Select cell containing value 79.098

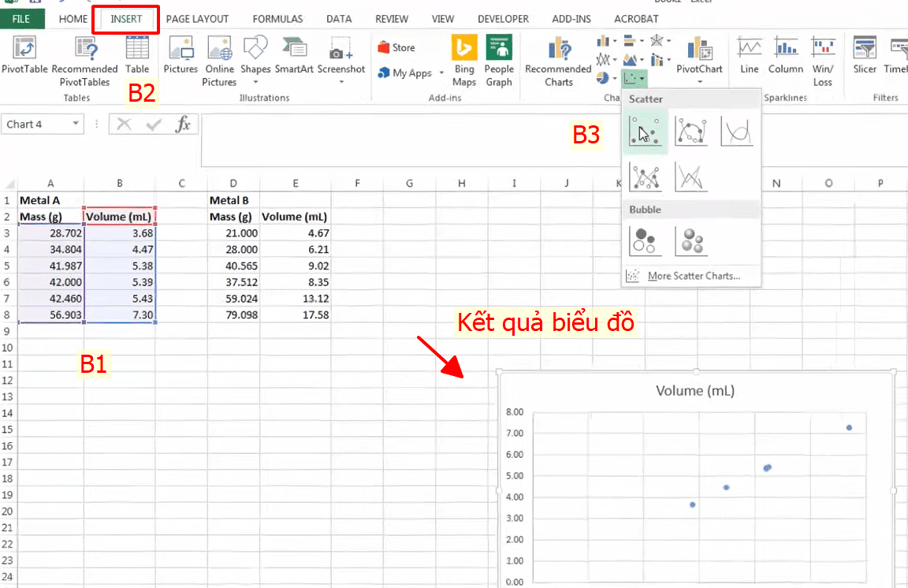pyautogui.click(x=231, y=314)
